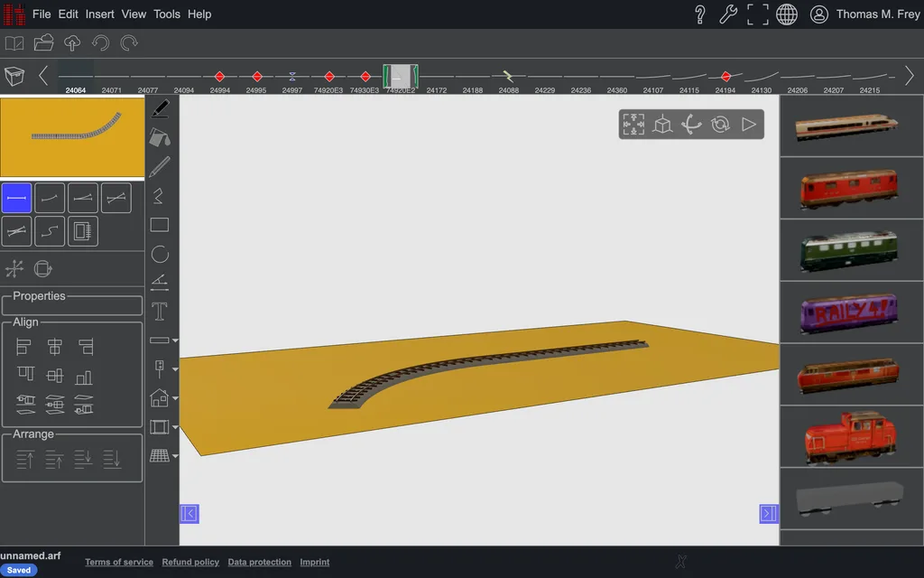Click the undo arrow icon
The width and height of the screenshot is (924, 578).
101,43
